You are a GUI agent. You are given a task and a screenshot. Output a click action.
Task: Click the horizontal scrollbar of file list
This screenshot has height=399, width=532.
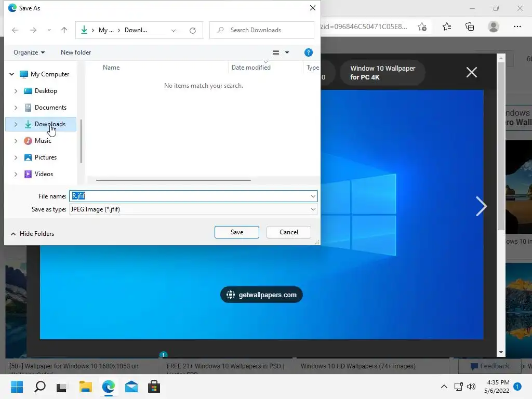[174, 180]
